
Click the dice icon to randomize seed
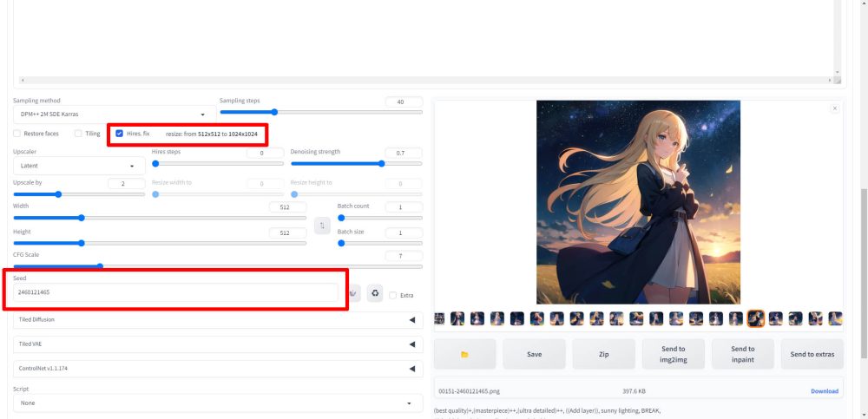[x=354, y=294]
